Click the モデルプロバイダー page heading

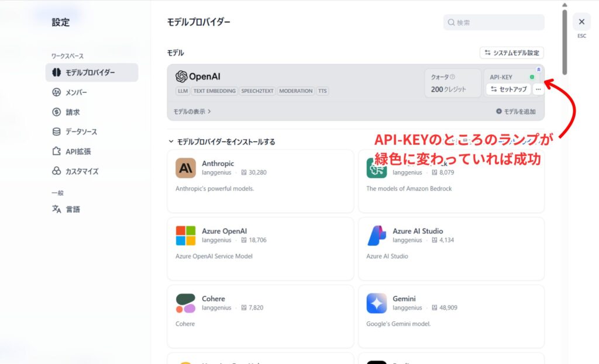pyautogui.click(x=199, y=22)
